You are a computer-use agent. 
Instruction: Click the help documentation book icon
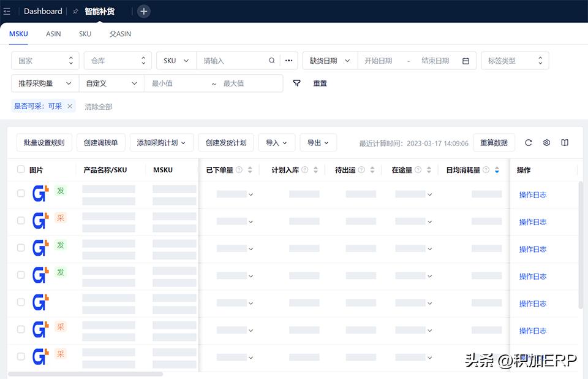[x=563, y=142]
